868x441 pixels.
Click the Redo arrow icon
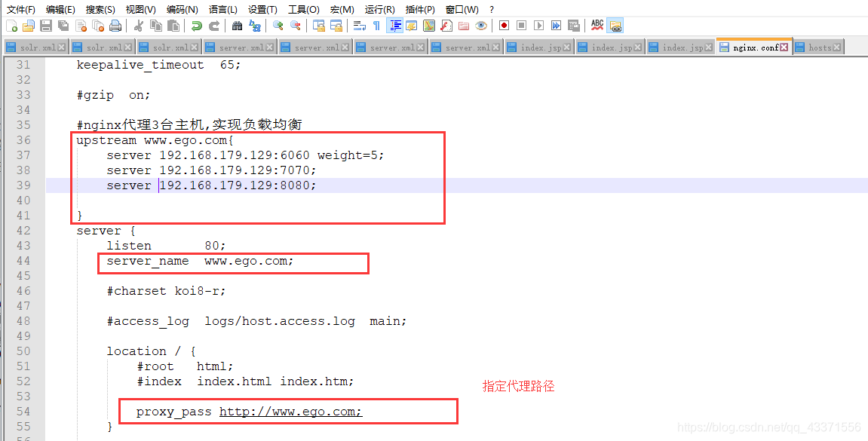coord(213,26)
